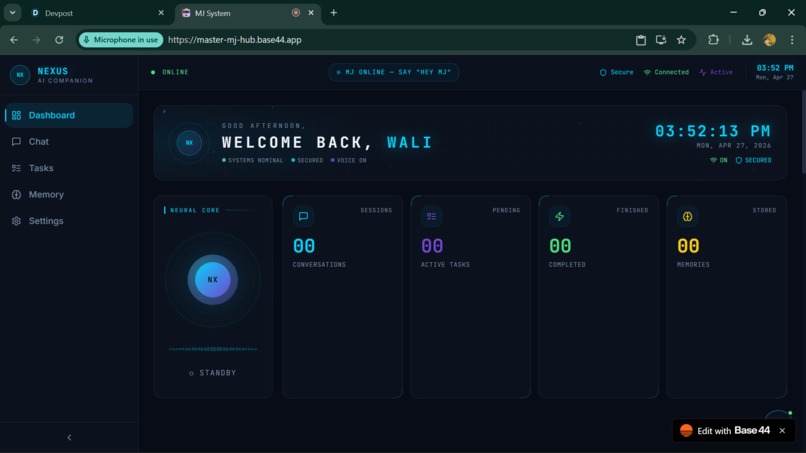Viewport: 806px width, 453px height.
Task: Open the Conversations sessions card
Action: (342, 297)
